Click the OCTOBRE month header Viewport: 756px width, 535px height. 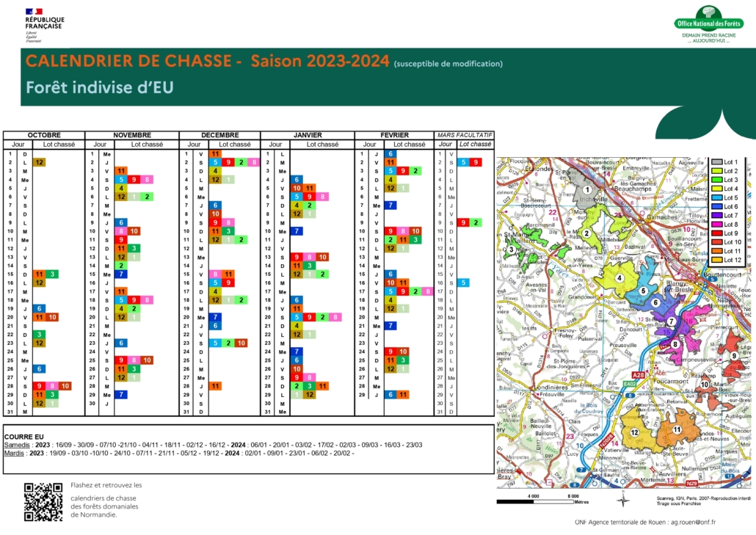click(x=44, y=135)
